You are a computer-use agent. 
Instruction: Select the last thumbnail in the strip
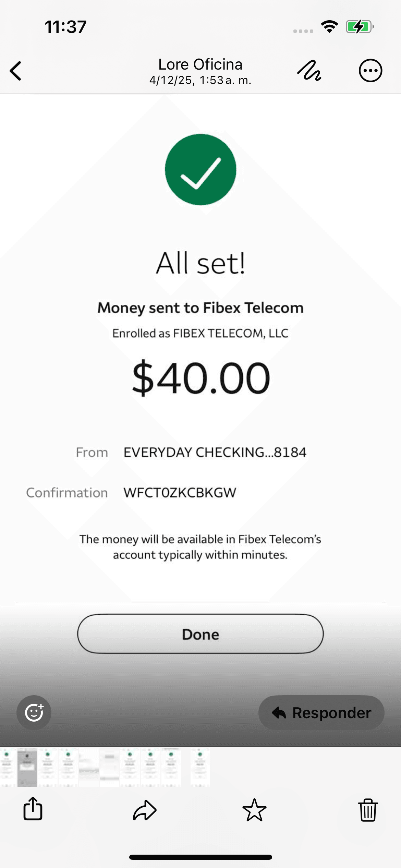pyautogui.click(x=200, y=767)
